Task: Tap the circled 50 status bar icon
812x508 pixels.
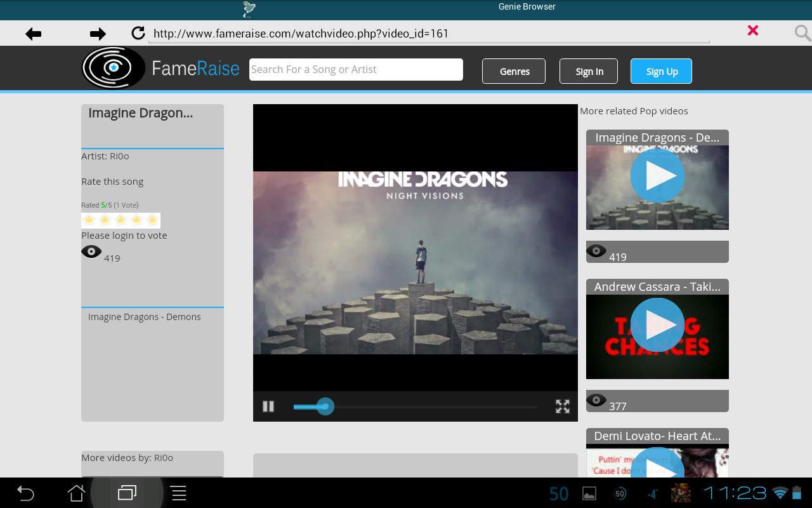Action: (620, 493)
